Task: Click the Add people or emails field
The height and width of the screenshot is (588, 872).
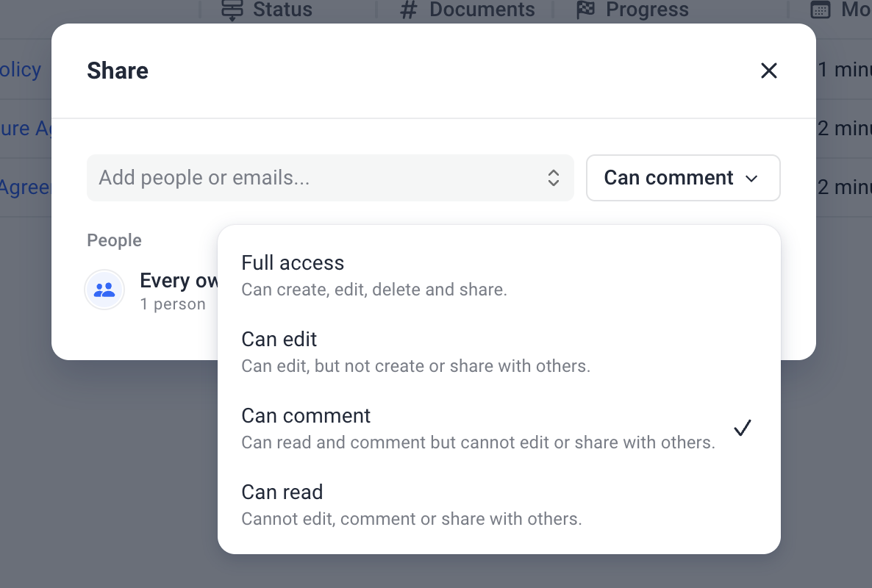Action: (x=330, y=178)
